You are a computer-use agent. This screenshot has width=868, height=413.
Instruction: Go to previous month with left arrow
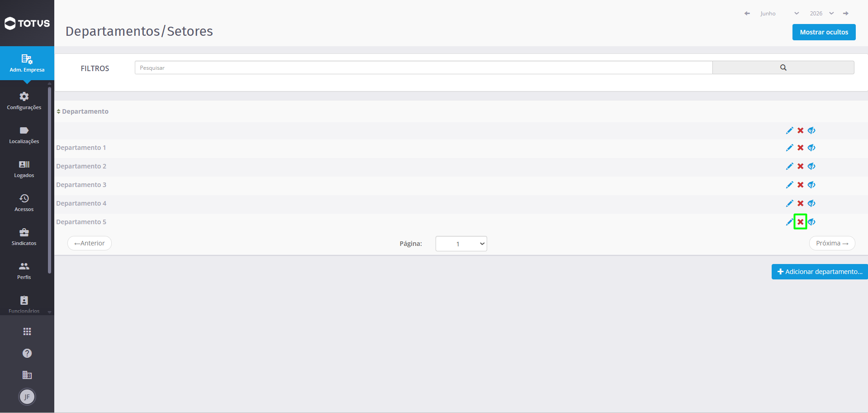click(747, 14)
